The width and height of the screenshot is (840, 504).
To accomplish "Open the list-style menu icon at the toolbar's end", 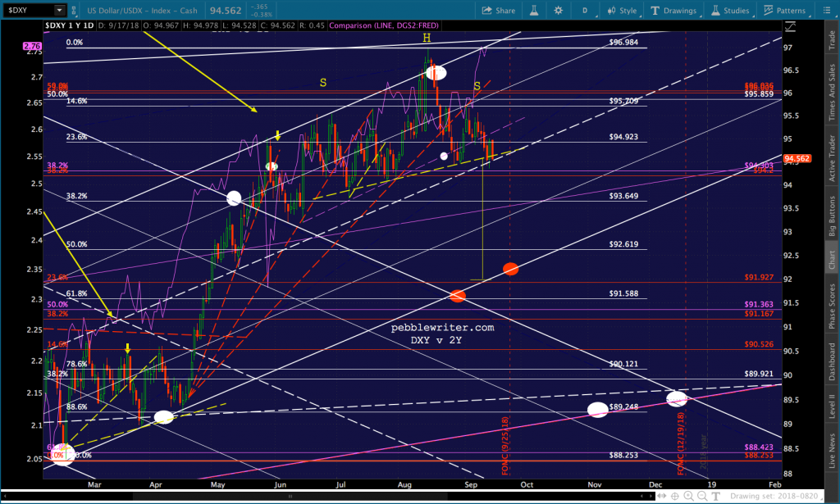I will click(x=827, y=10).
